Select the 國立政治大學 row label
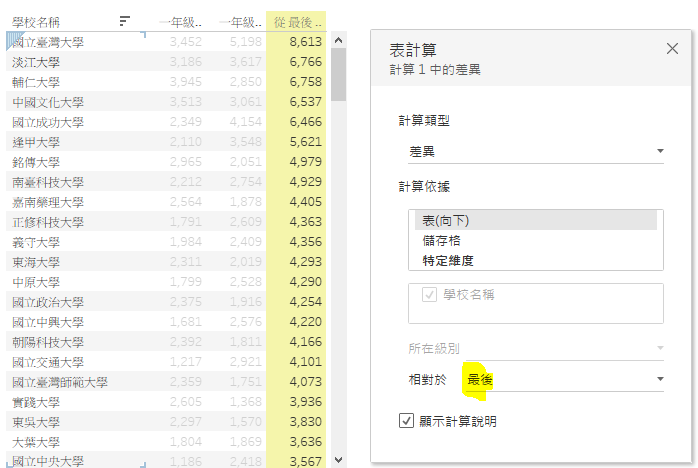698x468 pixels. tap(48, 302)
